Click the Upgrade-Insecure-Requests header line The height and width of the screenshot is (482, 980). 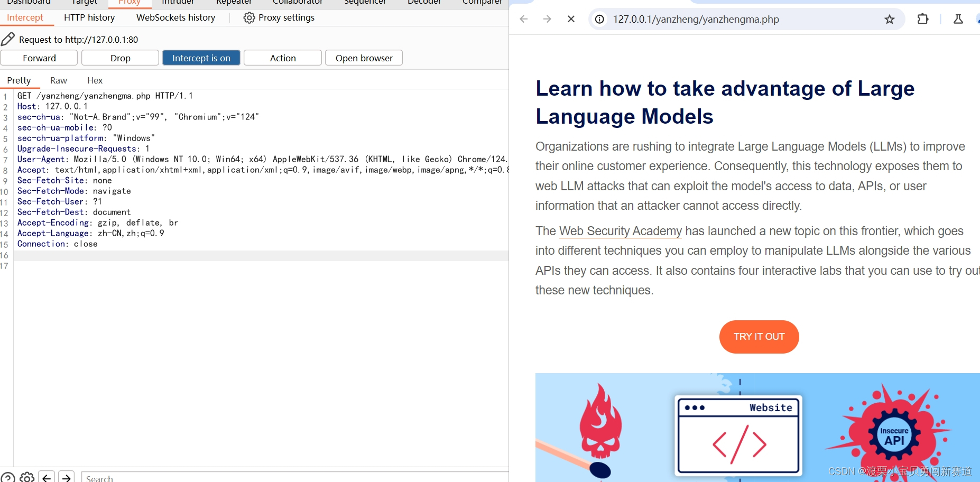pyautogui.click(x=83, y=149)
